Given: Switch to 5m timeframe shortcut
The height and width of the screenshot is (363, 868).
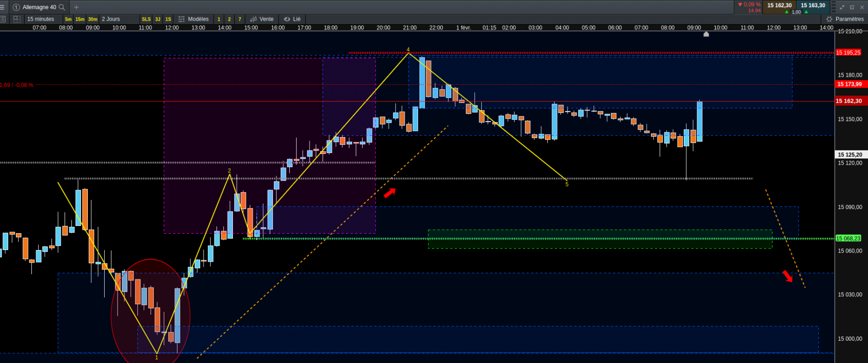Looking at the screenshot, I should 68,19.
